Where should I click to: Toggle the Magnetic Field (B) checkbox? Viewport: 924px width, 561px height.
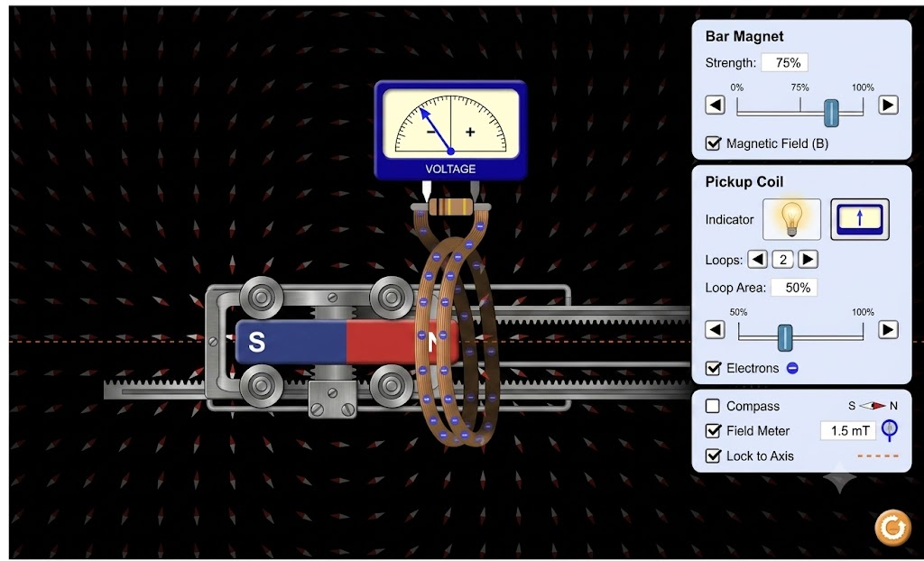click(713, 143)
